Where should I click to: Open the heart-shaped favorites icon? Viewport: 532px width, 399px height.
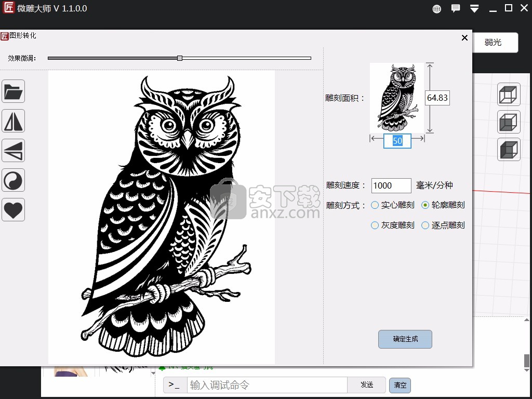click(x=13, y=210)
